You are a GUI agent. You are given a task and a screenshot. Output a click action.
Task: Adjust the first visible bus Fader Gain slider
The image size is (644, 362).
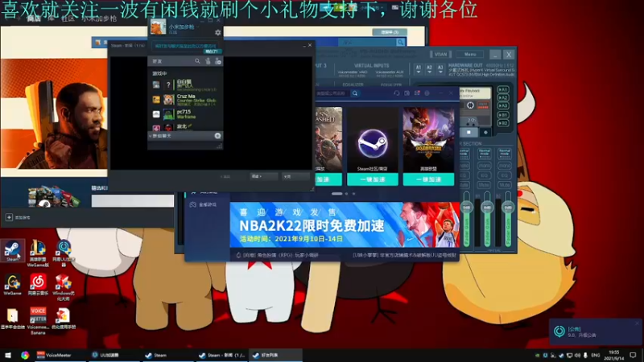[x=467, y=208]
